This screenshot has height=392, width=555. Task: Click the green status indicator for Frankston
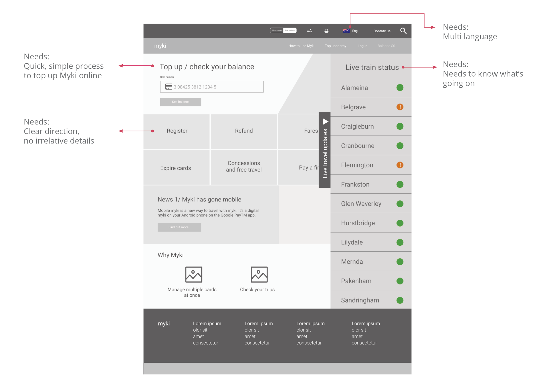click(400, 184)
